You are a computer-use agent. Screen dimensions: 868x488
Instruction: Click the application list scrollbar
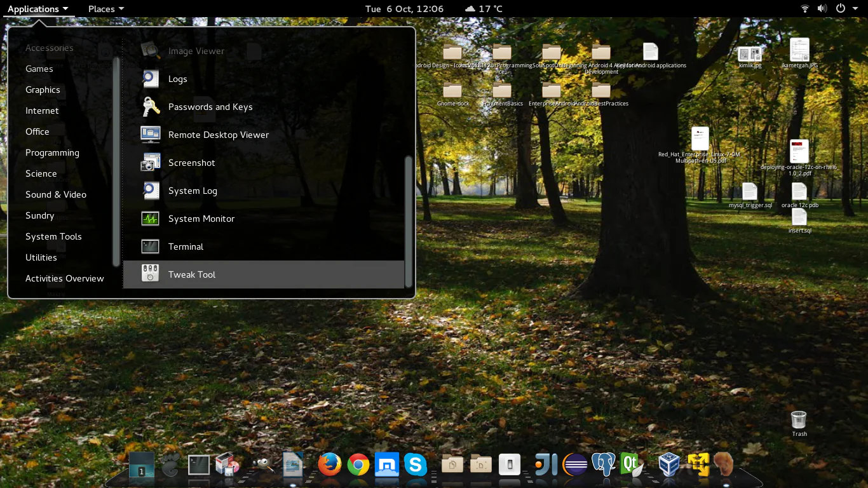point(409,221)
